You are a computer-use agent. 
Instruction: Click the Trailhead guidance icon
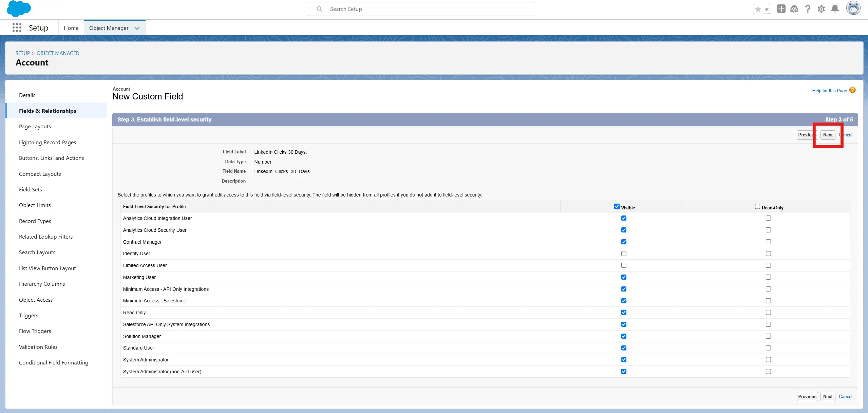(x=794, y=9)
